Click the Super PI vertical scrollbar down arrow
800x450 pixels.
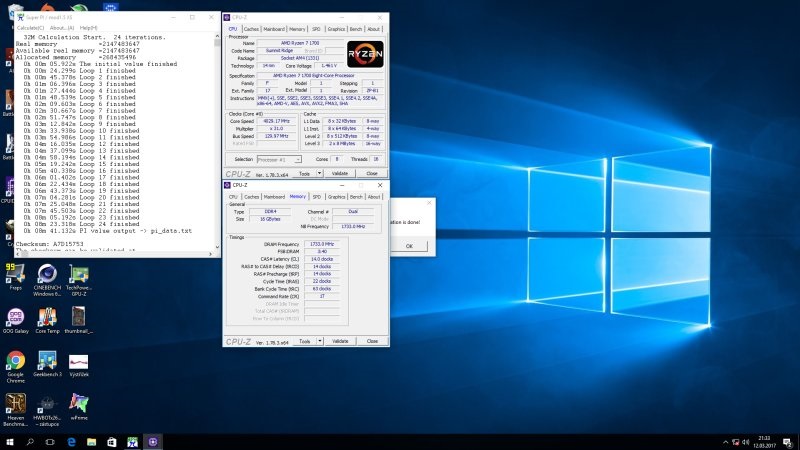(217, 247)
